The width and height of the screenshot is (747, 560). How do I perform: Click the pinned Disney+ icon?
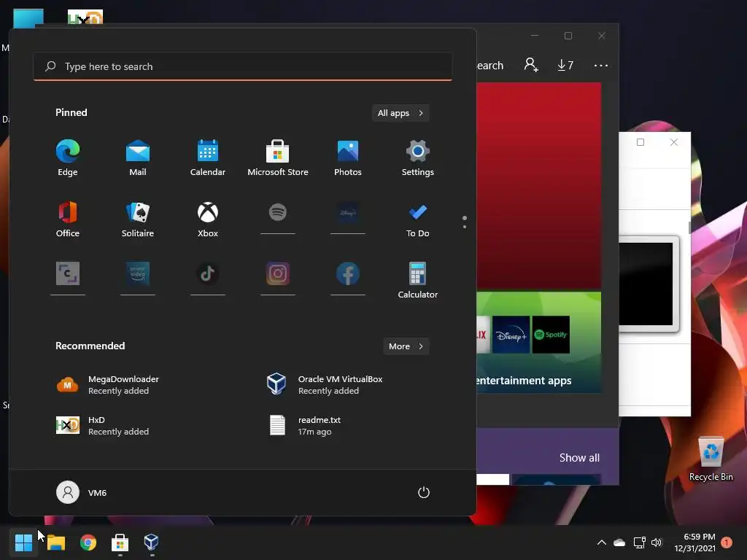pyautogui.click(x=348, y=213)
